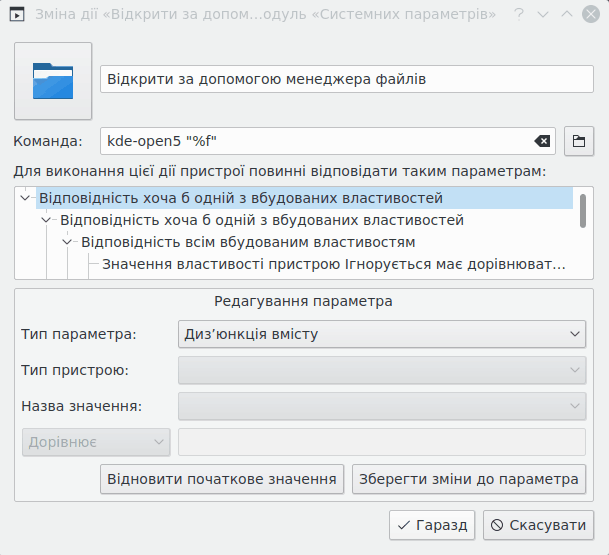Cancel with the 'Скасувати' button
This screenshot has width=609, height=555.
(x=539, y=524)
